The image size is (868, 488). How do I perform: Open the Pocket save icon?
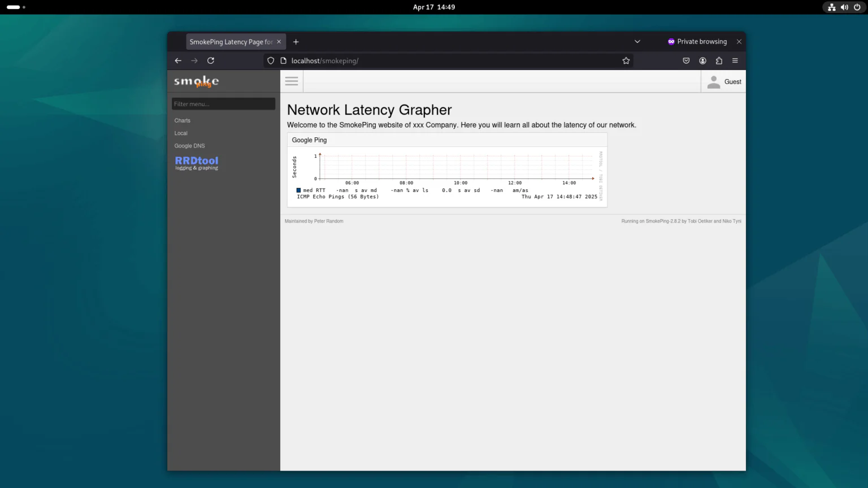click(686, 60)
